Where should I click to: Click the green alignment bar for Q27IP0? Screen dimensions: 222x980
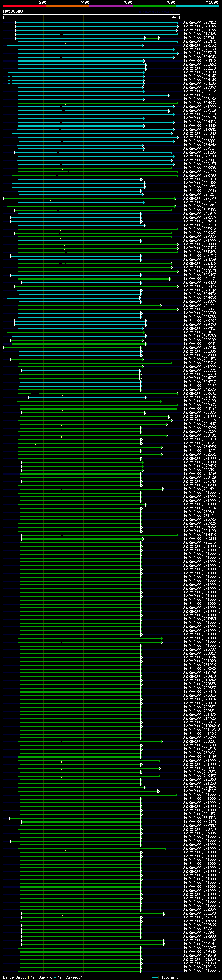tap(90, 198)
